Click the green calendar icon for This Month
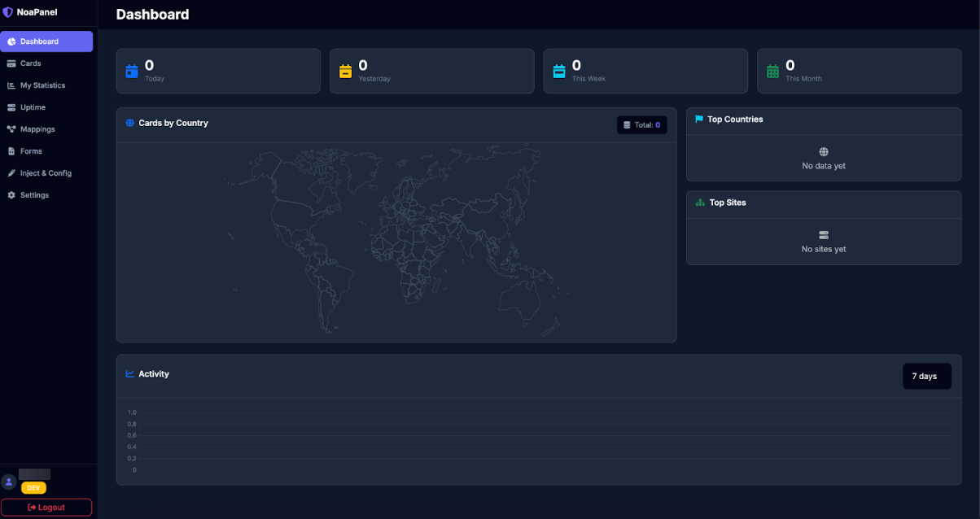This screenshot has height=519, width=980. pos(772,72)
